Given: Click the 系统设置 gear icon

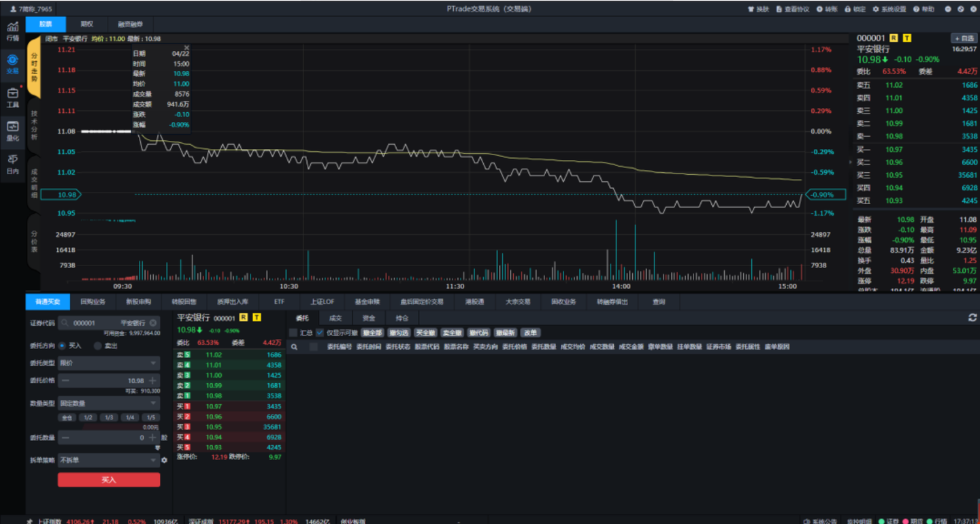Looking at the screenshot, I should point(876,10).
